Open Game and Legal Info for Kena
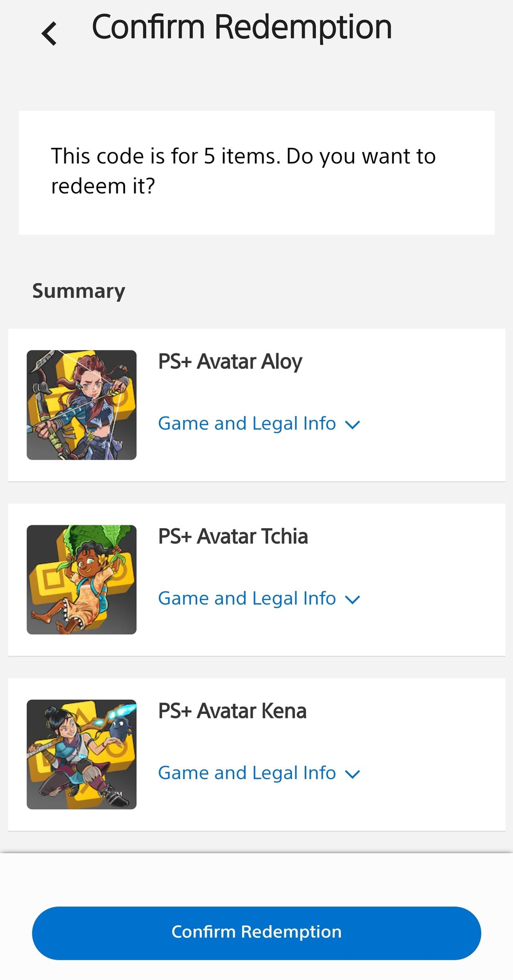 pos(247,773)
